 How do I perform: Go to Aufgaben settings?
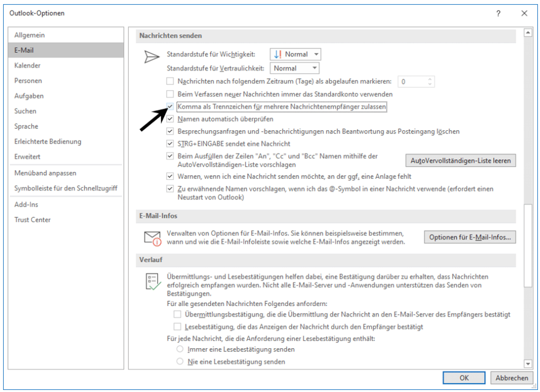(x=65, y=96)
